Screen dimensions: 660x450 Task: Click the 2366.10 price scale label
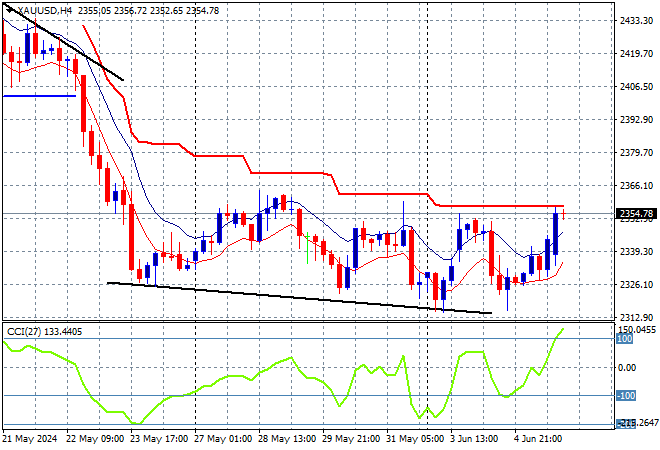pos(636,186)
